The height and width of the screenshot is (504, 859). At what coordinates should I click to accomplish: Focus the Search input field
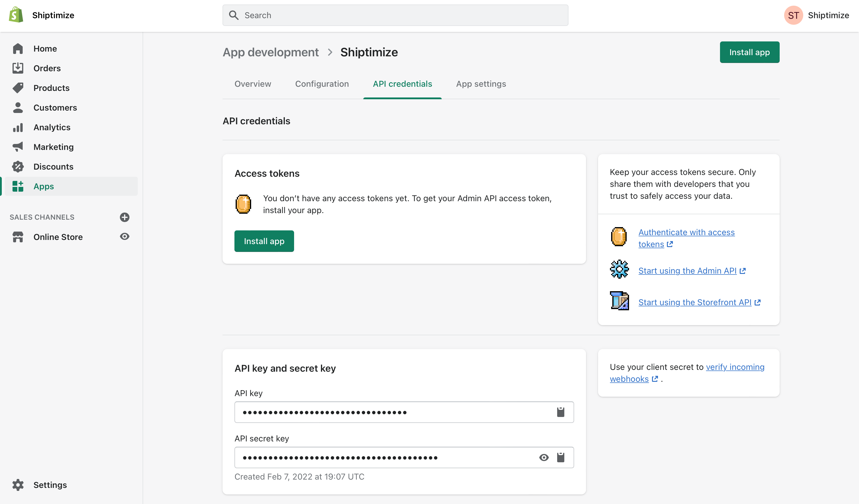pyautogui.click(x=395, y=15)
